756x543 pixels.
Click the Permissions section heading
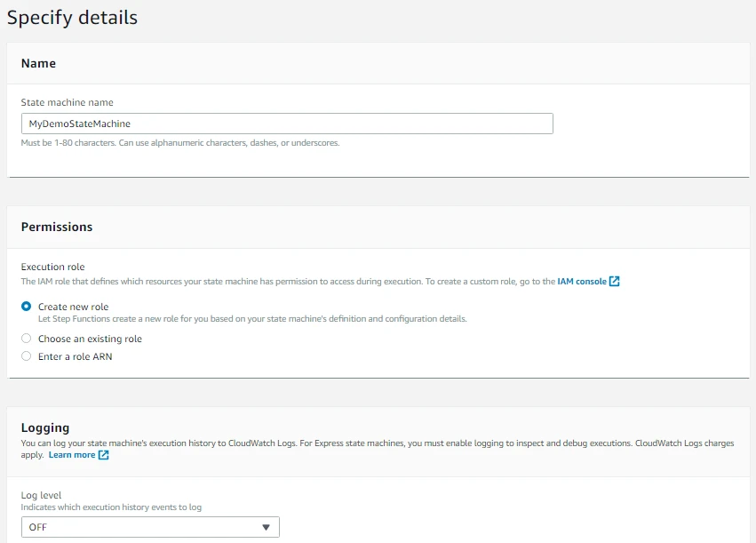[x=57, y=227]
